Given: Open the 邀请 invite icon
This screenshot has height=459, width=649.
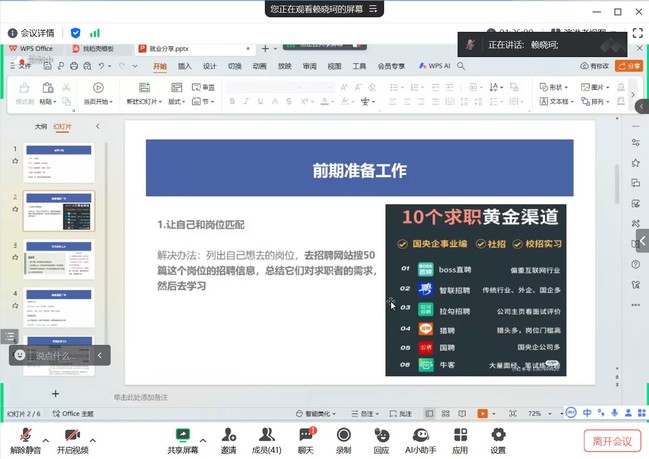Looking at the screenshot, I should pos(229,436).
